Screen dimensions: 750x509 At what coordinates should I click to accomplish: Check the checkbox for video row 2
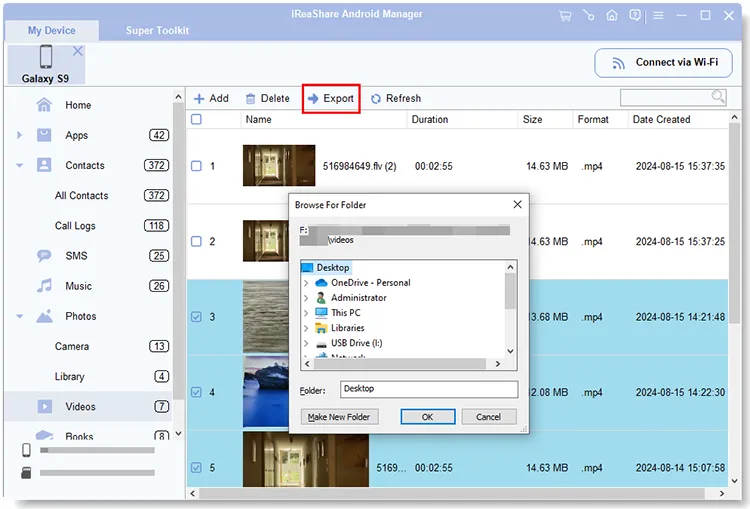(196, 241)
